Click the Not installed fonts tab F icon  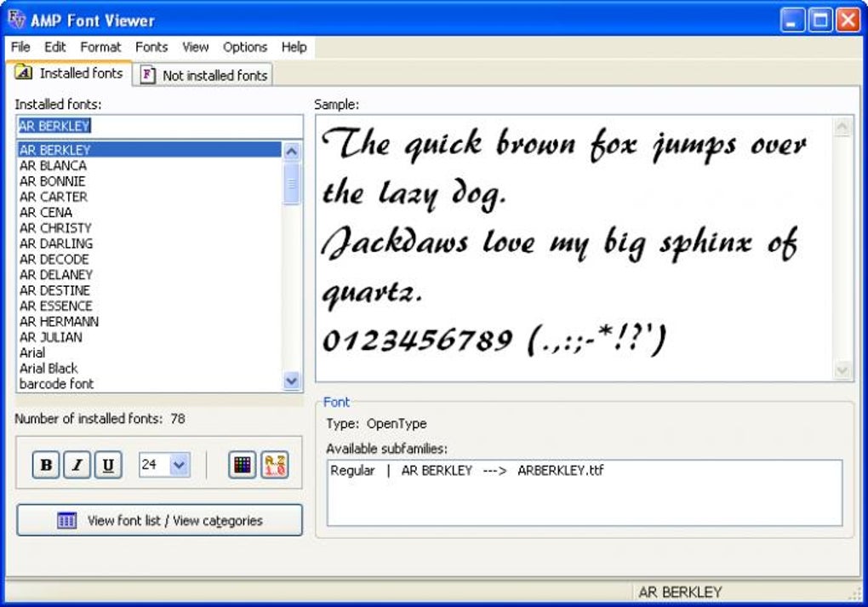pyautogui.click(x=147, y=74)
